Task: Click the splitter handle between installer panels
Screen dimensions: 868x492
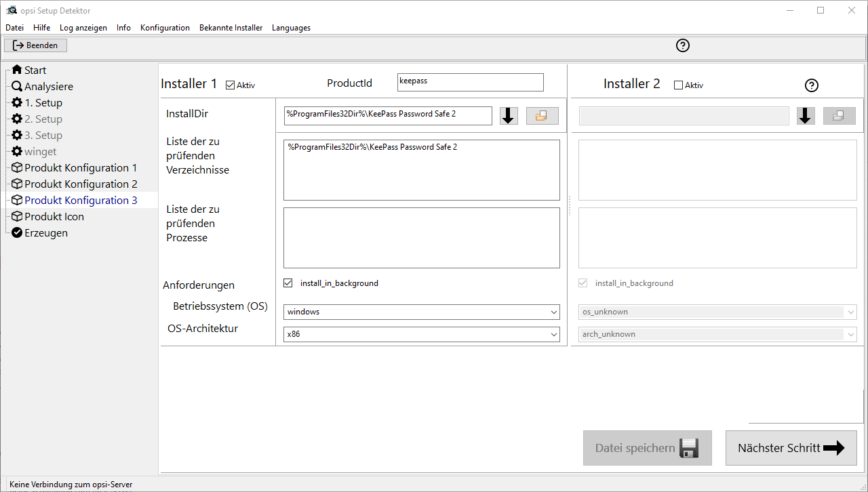Action: [x=569, y=205]
